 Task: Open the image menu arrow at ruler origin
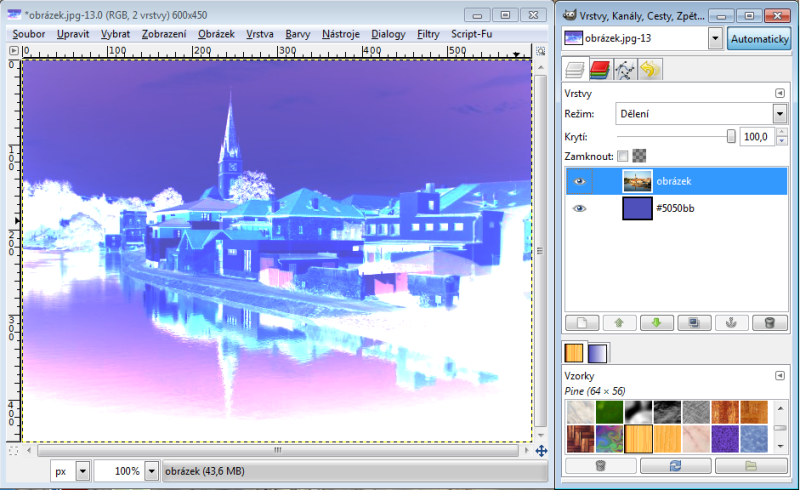coord(14,51)
